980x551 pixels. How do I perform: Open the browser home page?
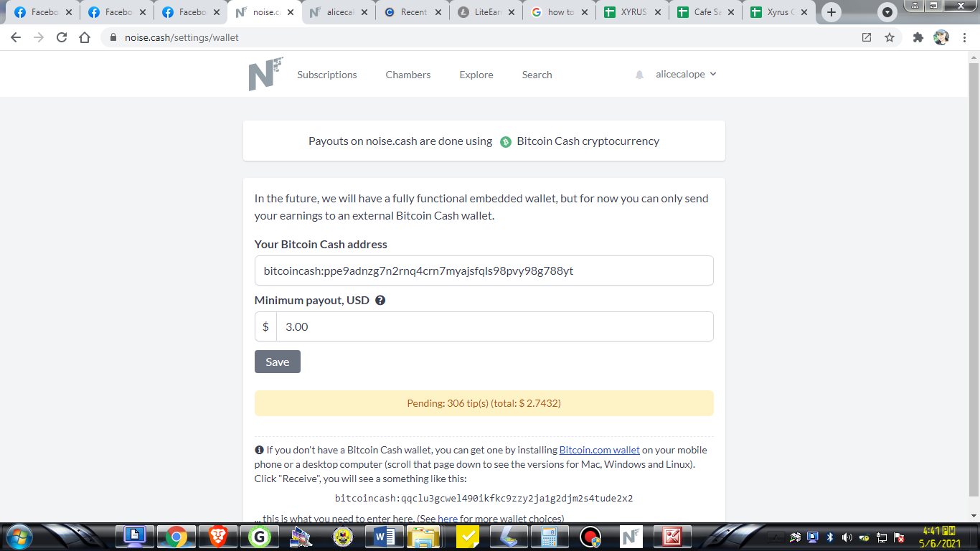[x=85, y=37]
